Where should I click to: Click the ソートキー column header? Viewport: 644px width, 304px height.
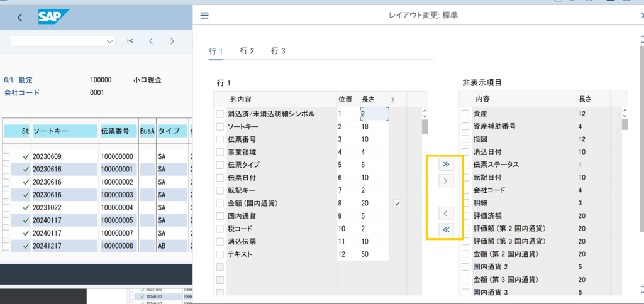pyautogui.click(x=63, y=131)
